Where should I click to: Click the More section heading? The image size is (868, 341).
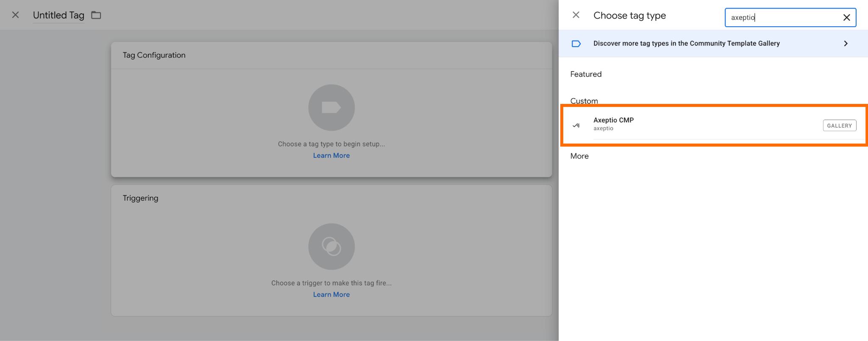click(x=579, y=156)
